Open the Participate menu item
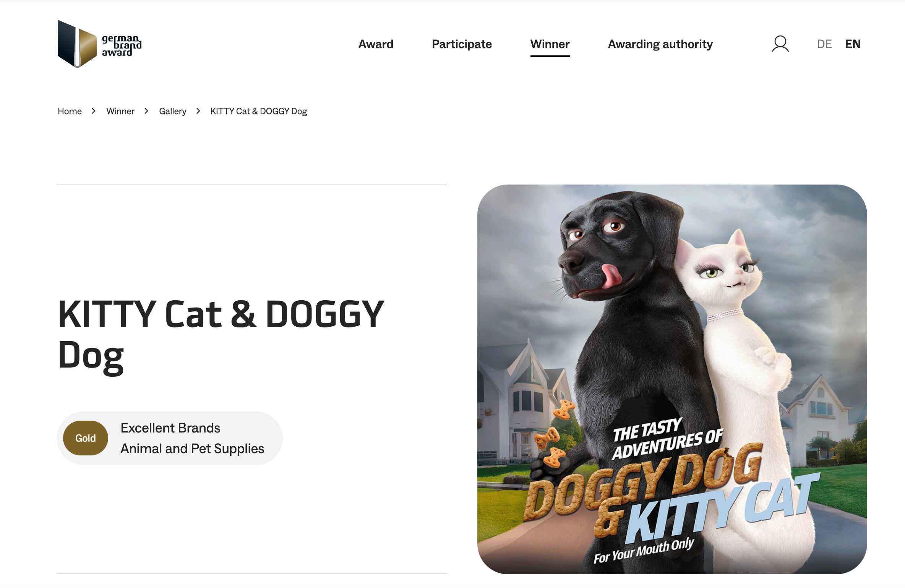Viewport: 905px width, 588px height. 462,44
